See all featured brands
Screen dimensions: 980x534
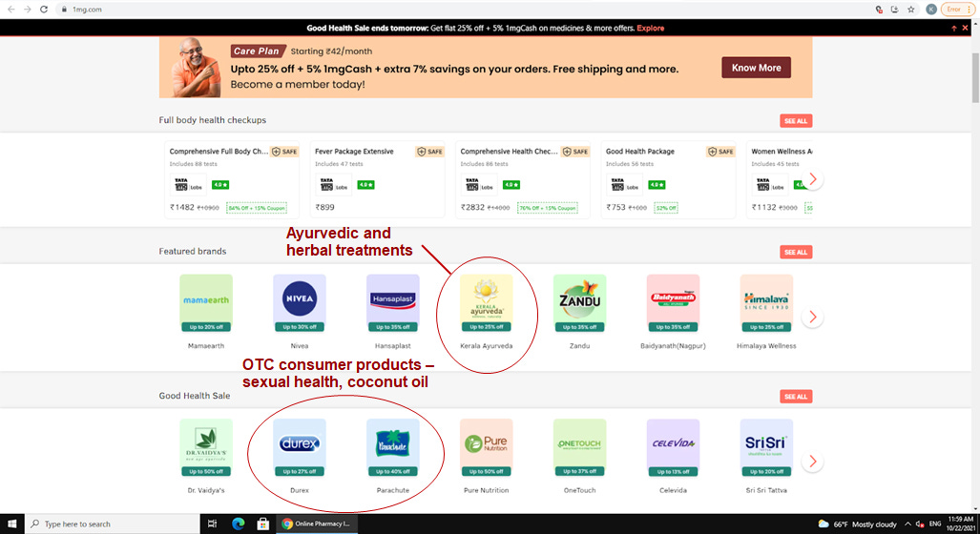pyautogui.click(x=796, y=252)
